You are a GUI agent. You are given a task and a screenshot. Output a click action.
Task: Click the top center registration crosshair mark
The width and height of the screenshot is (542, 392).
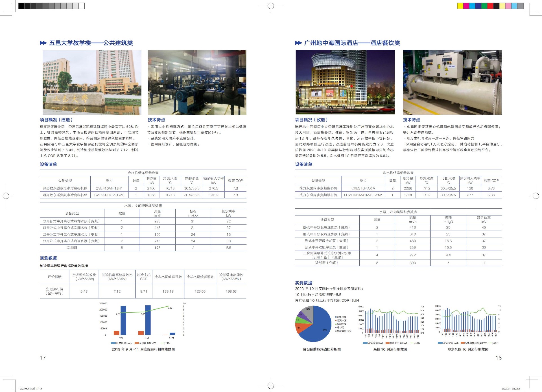pos(271,6)
